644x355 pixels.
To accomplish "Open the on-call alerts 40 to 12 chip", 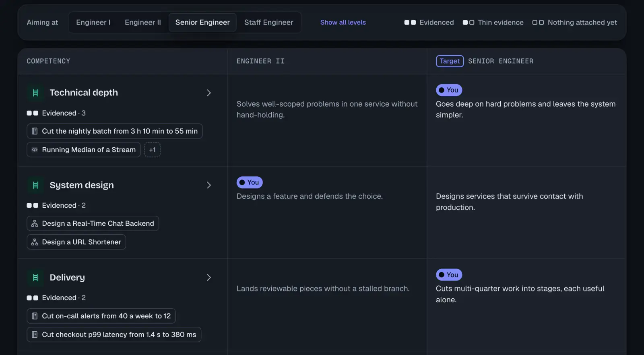I will [101, 316].
